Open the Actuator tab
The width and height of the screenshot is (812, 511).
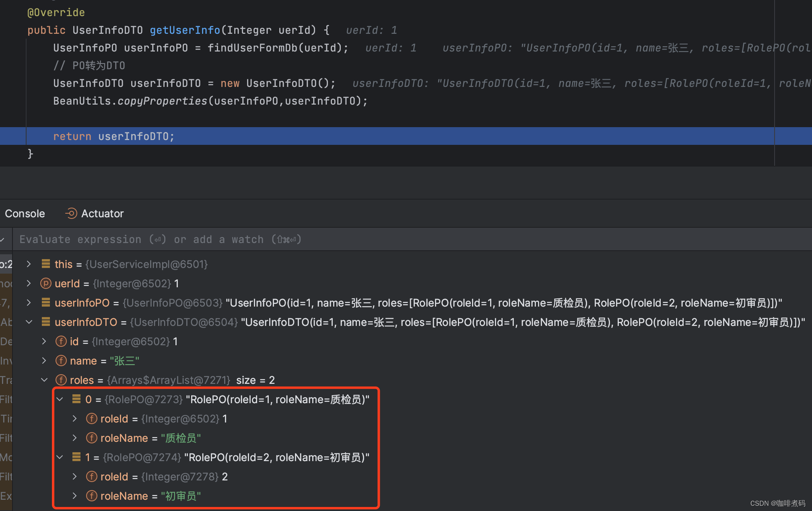click(102, 213)
